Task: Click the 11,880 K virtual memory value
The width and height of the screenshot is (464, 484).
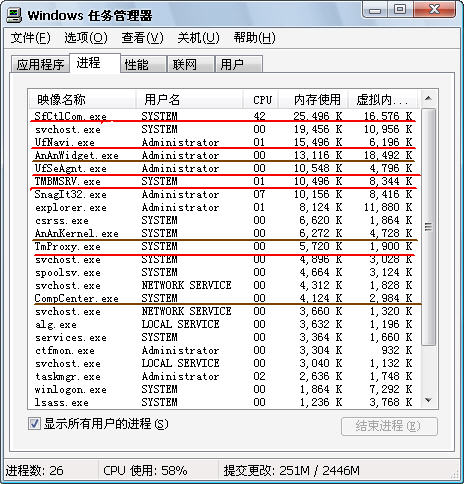Action: pos(388,207)
